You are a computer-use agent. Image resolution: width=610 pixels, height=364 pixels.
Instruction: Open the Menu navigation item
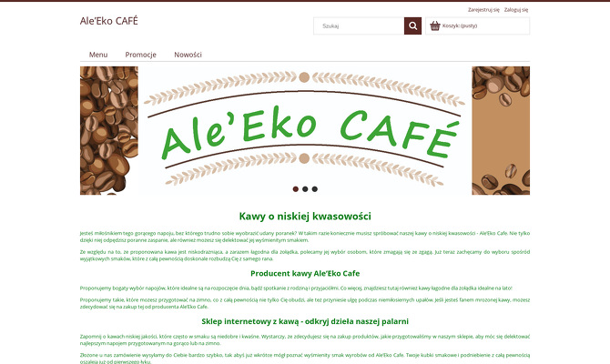(x=98, y=55)
